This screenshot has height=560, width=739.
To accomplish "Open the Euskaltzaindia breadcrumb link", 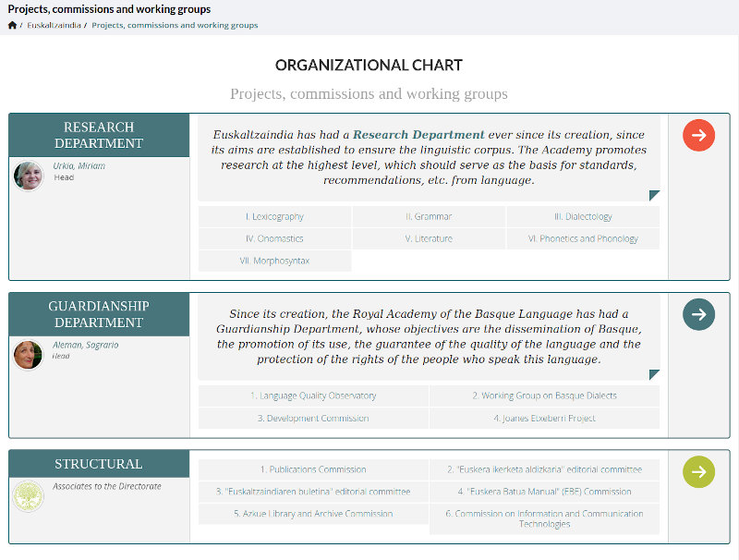I will [54, 25].
